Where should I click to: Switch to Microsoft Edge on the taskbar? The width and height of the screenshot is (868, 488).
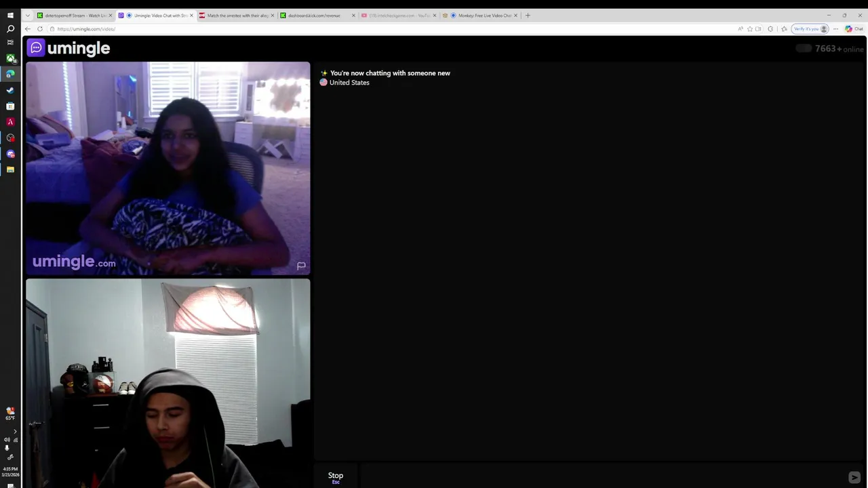[10, 74]
